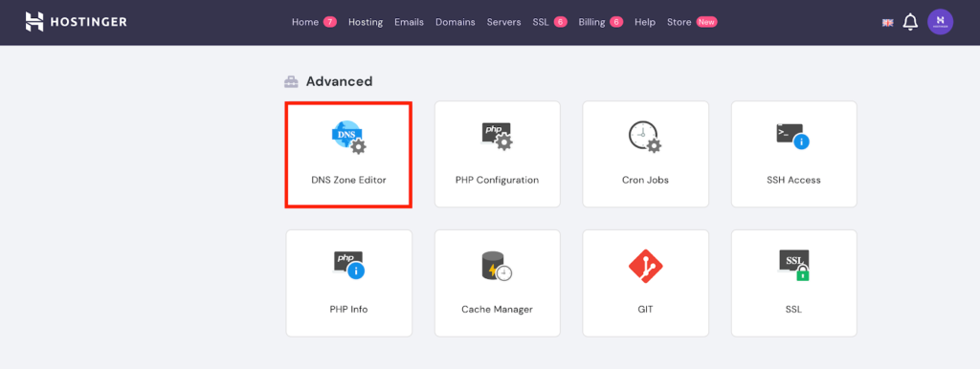This screenshot has height=369, width=980.
Task: Click the Cache Manager label
Action: (x=497, y=309)
